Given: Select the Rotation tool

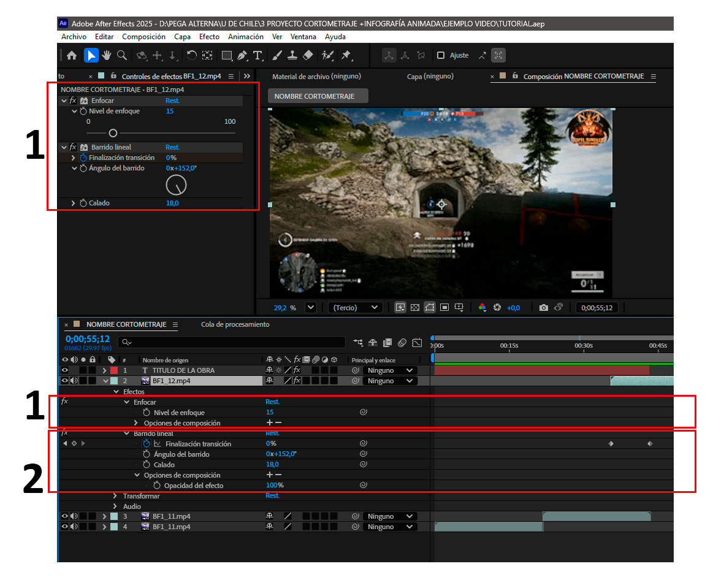Looking at the screenshot, I should pos(191,55).
